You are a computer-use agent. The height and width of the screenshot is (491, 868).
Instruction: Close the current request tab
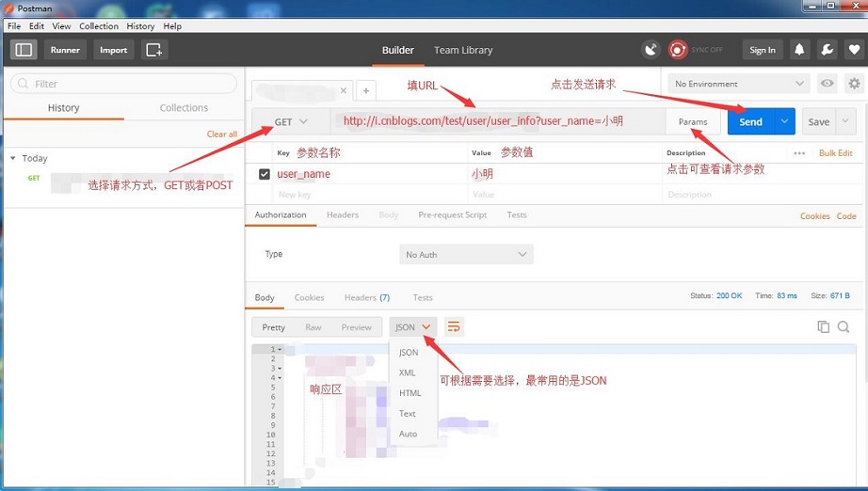point(344,90)
